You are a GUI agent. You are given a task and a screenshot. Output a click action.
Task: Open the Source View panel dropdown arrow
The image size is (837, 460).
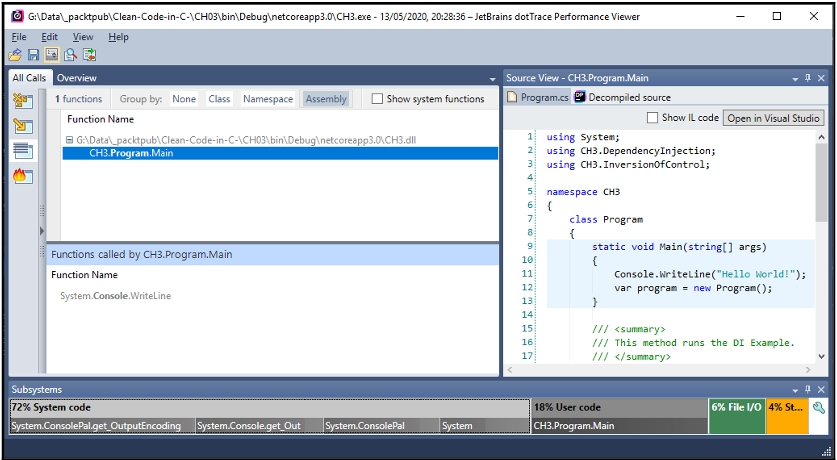[793, 78]
